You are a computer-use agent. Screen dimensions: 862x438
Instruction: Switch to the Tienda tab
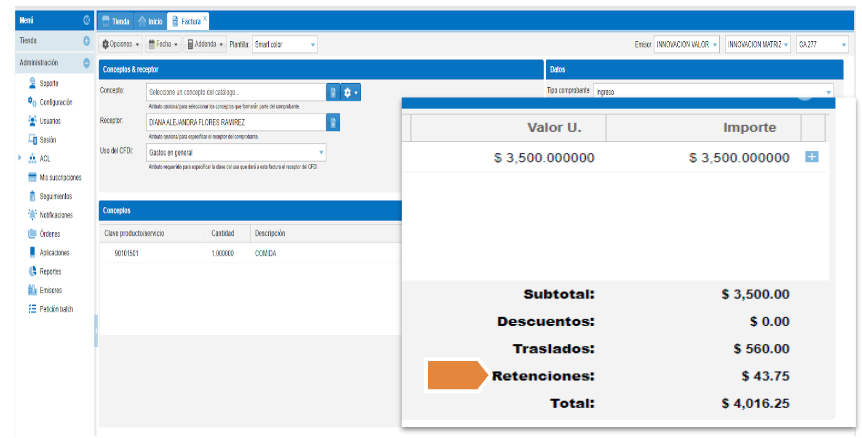[116, 21]
